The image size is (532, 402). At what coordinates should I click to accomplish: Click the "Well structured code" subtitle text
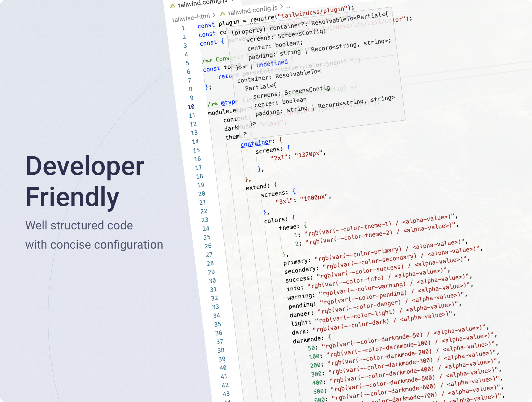[x=79, y=226]
